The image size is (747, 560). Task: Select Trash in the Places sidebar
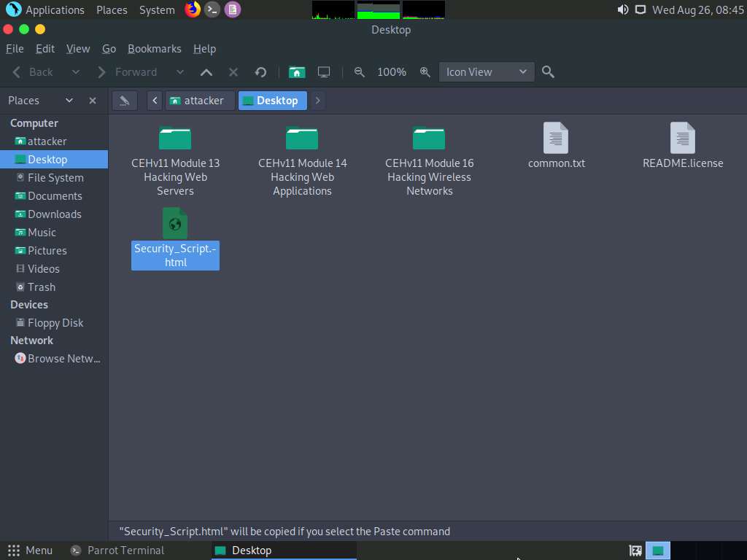click(39, 287)
